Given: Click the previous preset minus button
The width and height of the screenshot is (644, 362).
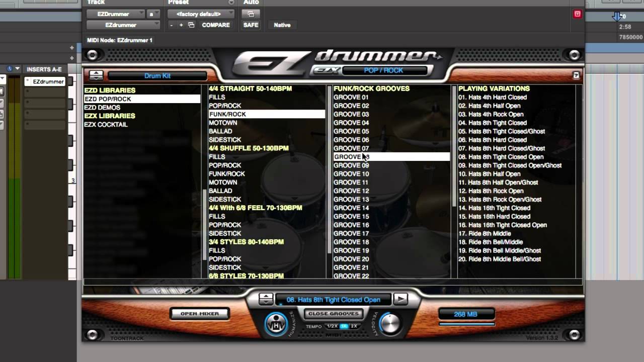Looking at the screenshot, I should coord(172,25).
